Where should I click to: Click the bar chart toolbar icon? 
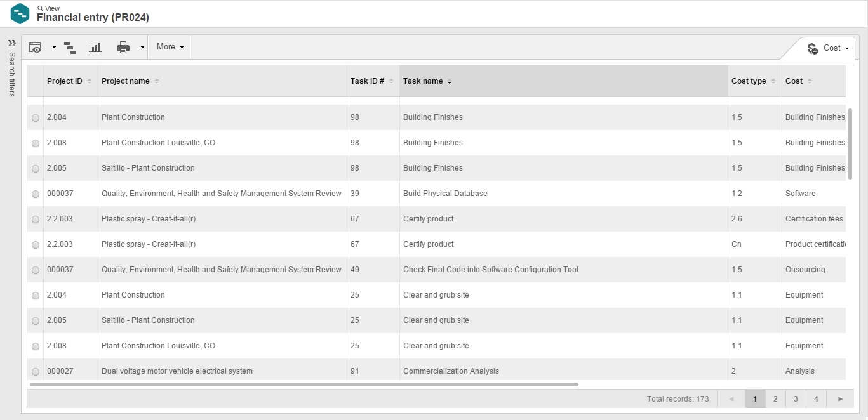[96, 48]
